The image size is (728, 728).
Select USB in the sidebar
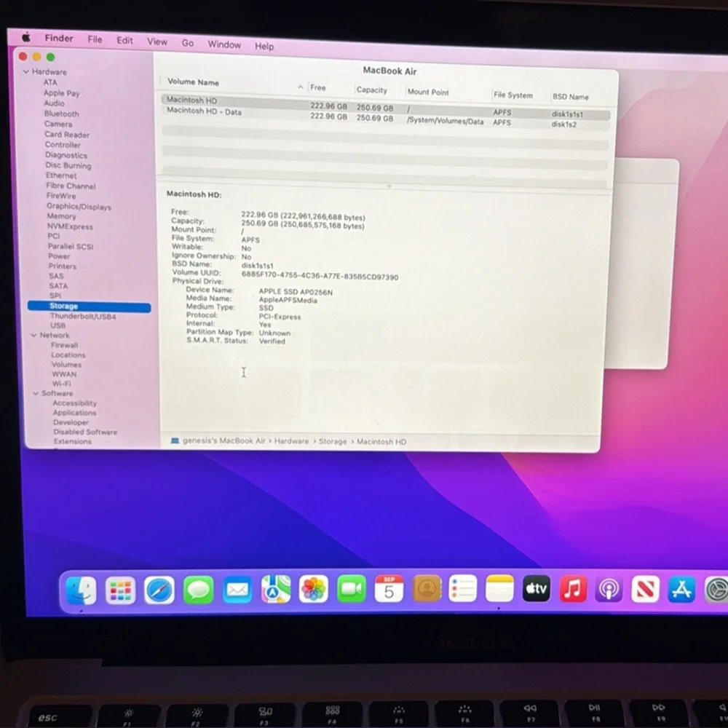(58, 325)
